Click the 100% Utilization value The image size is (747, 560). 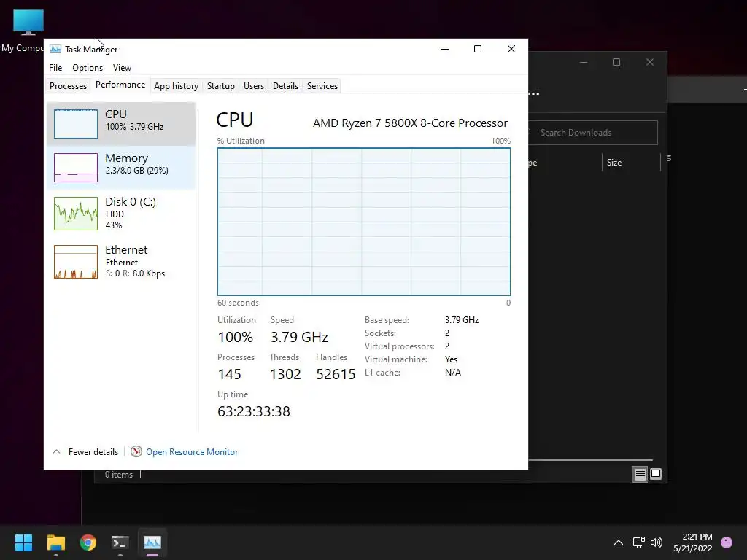coord(236,337)
